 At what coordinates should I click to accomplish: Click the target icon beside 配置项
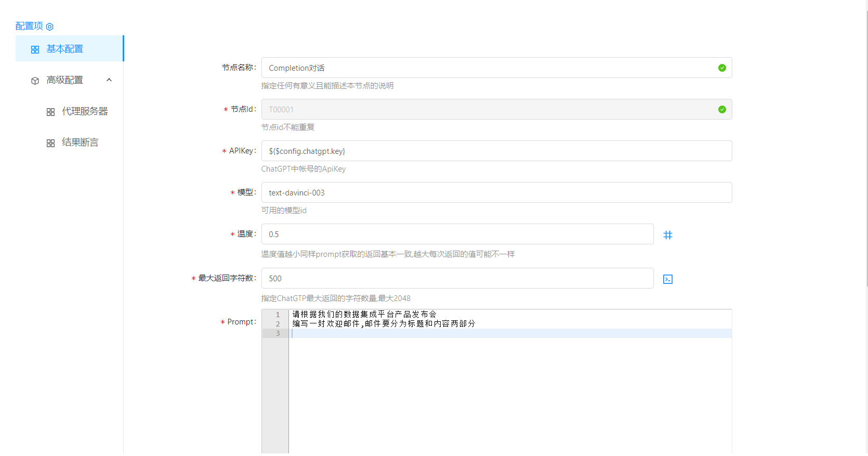50,27
